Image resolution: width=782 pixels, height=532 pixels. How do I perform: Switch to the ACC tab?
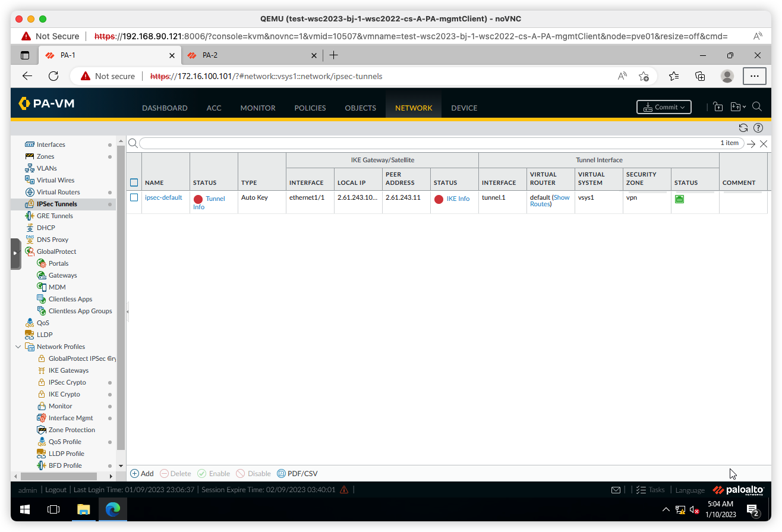(214, 108)
